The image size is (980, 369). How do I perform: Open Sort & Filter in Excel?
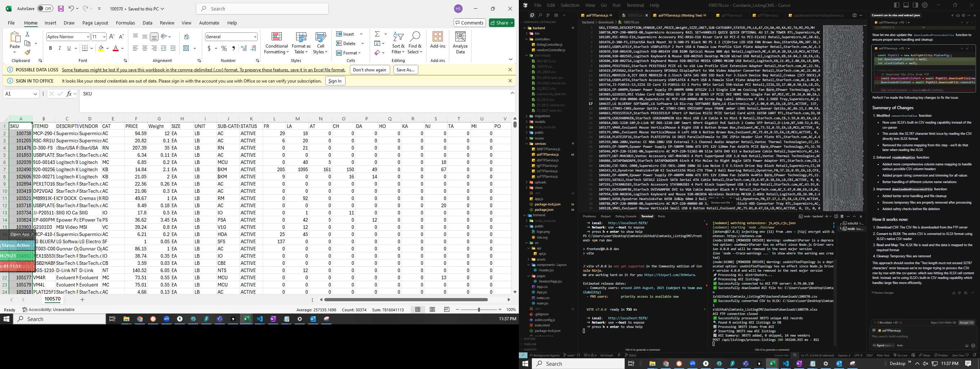tap(398, 43)
